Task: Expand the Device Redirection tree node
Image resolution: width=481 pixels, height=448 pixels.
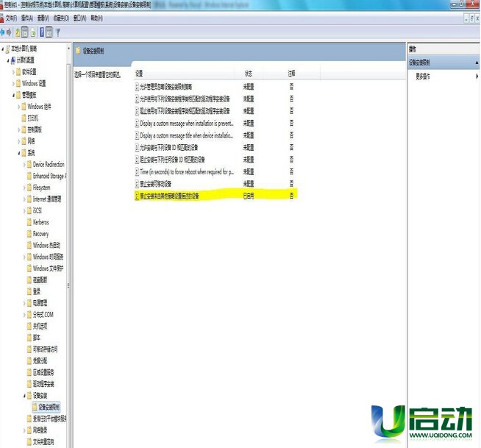Action: click(26, 165)
